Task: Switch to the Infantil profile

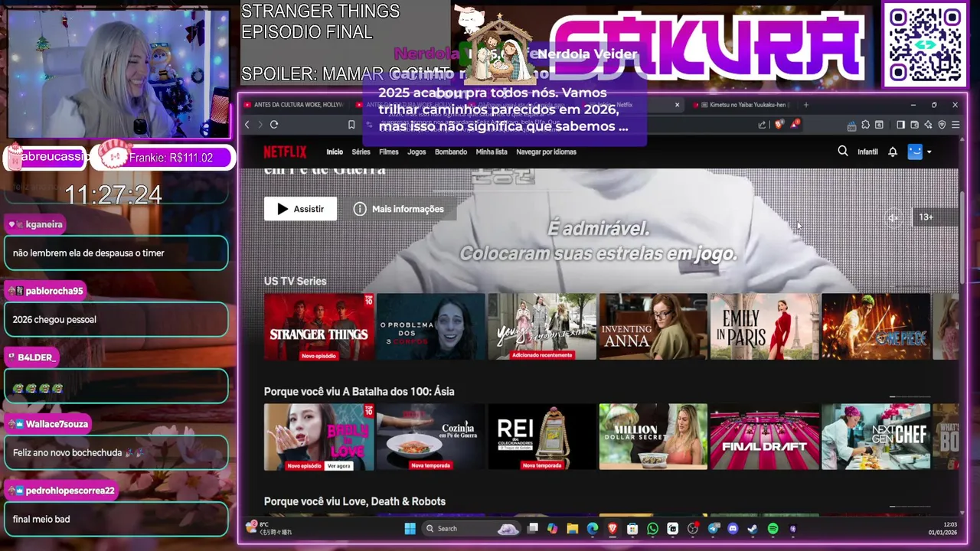Action: pyautogui.click(x=867, y=152)
